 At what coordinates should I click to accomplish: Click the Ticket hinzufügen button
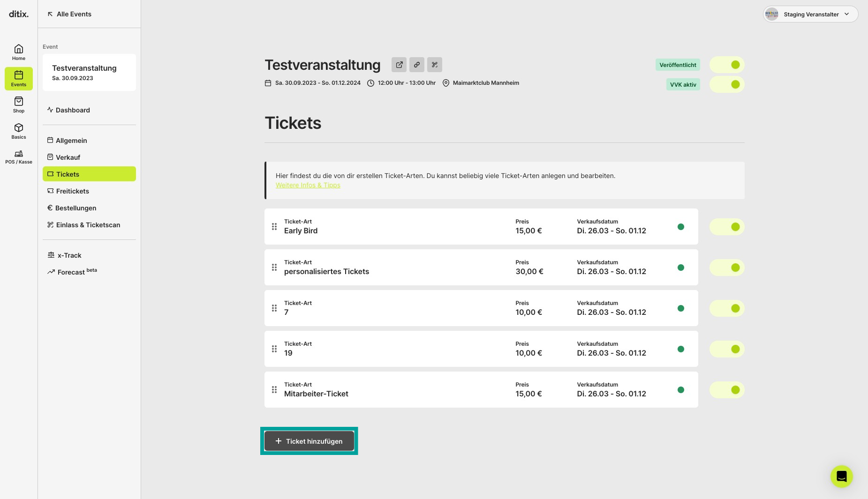pyautogui.click(x=309, y=441)
